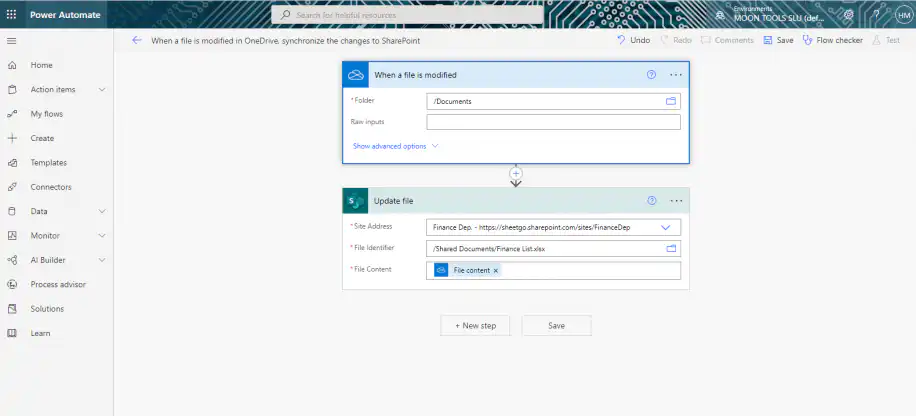Image resolution: width=916 pixels, height=416 pixels.
Task: Click the Solutions icon in sidebar
Action: pyautogui.click(x=12, y=309)
